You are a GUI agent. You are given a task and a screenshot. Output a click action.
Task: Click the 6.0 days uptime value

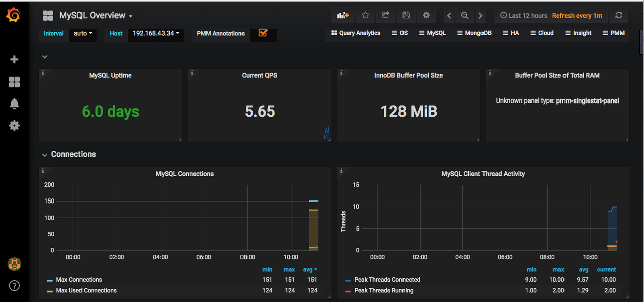click(111, 111)
